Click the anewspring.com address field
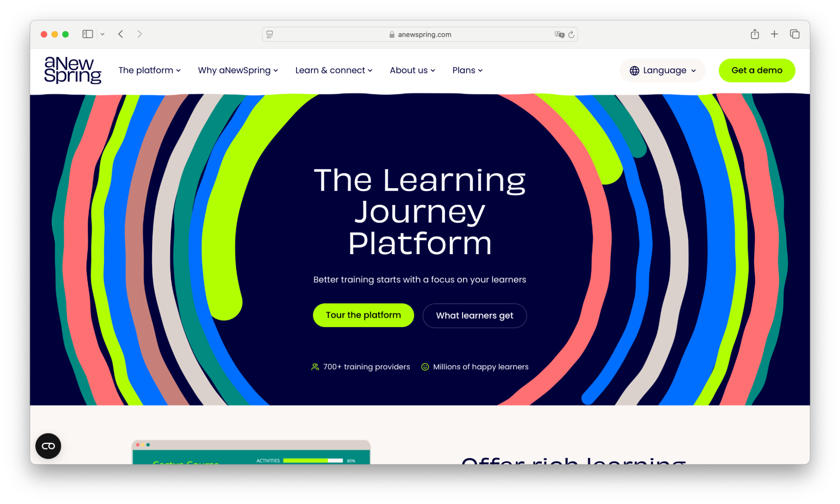This screenshot has height=504, width=840. tap(420, 34)
